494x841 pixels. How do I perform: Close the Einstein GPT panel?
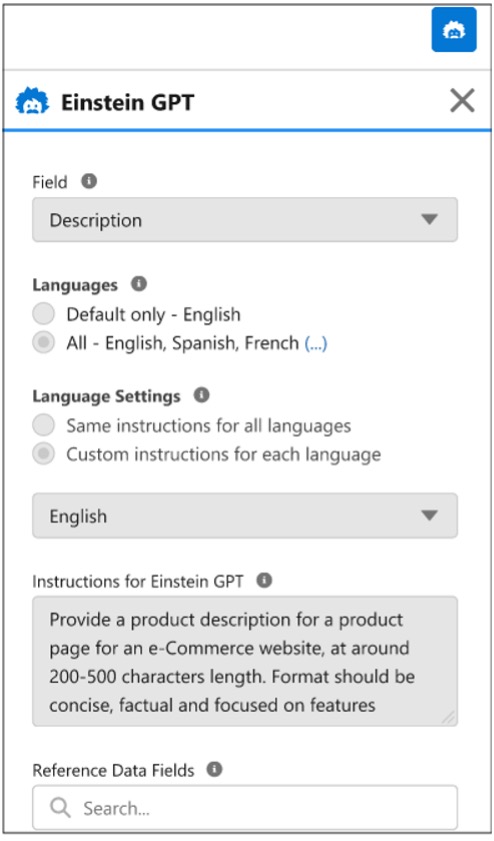(462, 100)
